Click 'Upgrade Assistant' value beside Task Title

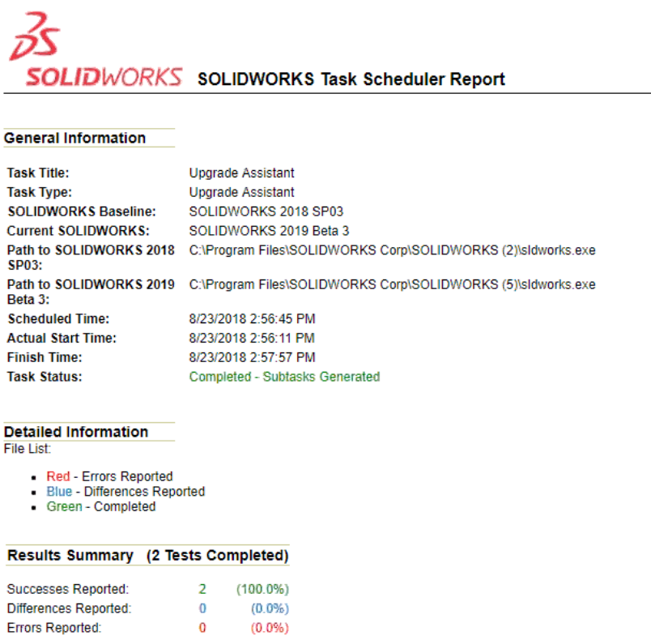pyautogui.click(x=241, y=173)
